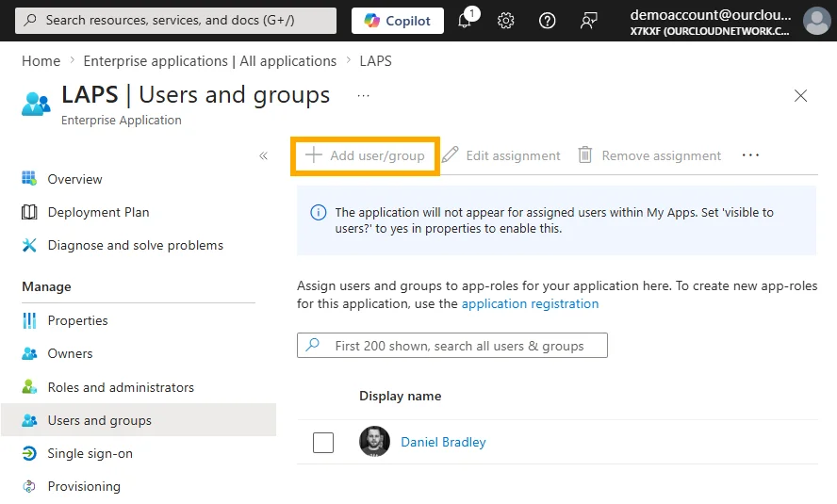Click Daniel Bradley's profile photo
The width and height of the screenshot is (837, 504).
pyautogui.click(x=374, y=442)
